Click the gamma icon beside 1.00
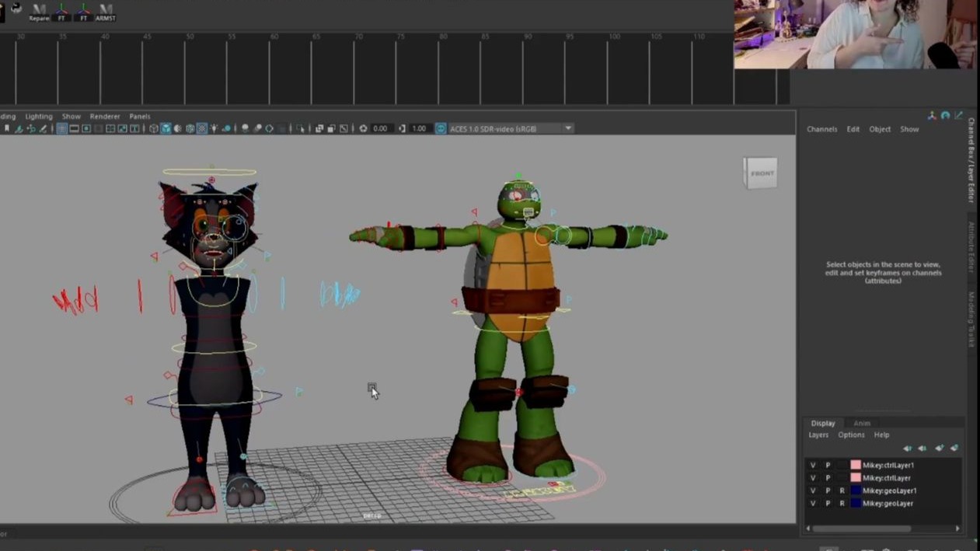The width and height of the screenshot is (980, 551). pyautogui.click(x=402, y=128)
